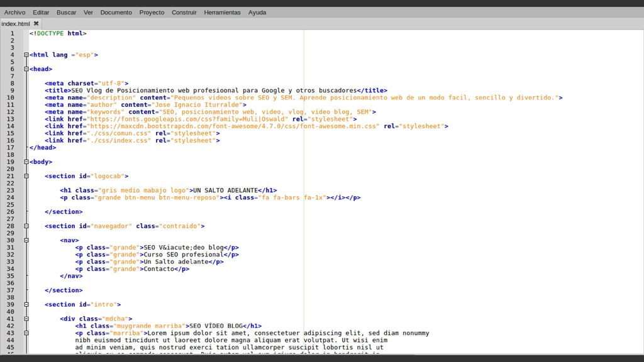This screenshot has height=362, width=644.
Task: Click line number 1 in the margin
Action: tap(13, 33)
